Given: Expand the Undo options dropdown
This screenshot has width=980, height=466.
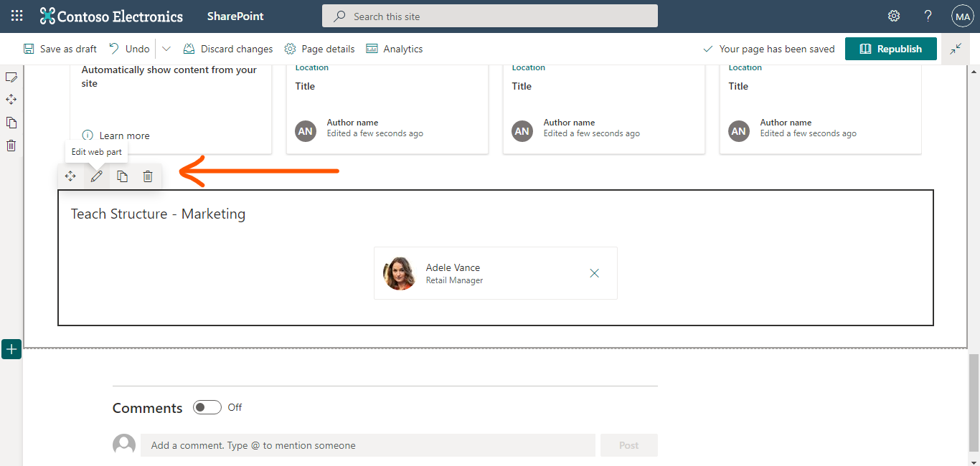Looking at the screenshot, I should click(166, 48).
